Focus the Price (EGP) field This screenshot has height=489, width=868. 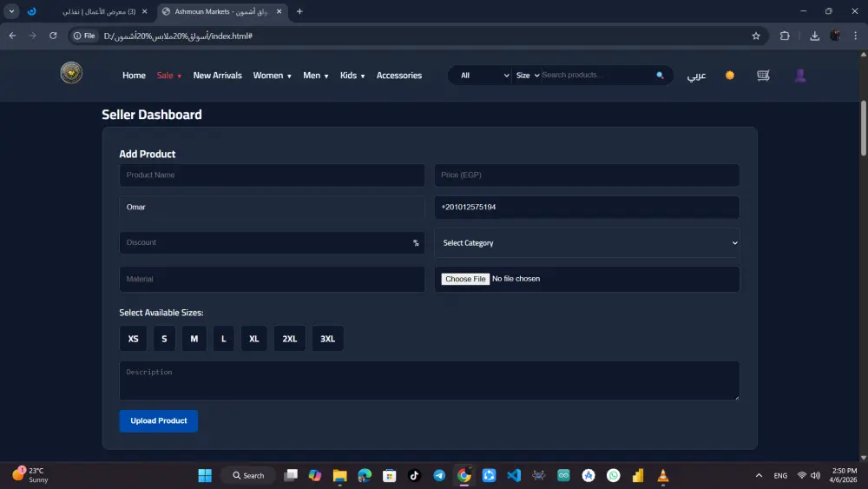point(587,175)
